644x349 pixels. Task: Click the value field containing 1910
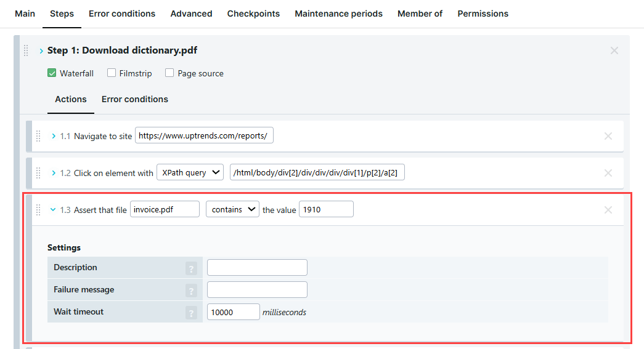tap(326, 209)
